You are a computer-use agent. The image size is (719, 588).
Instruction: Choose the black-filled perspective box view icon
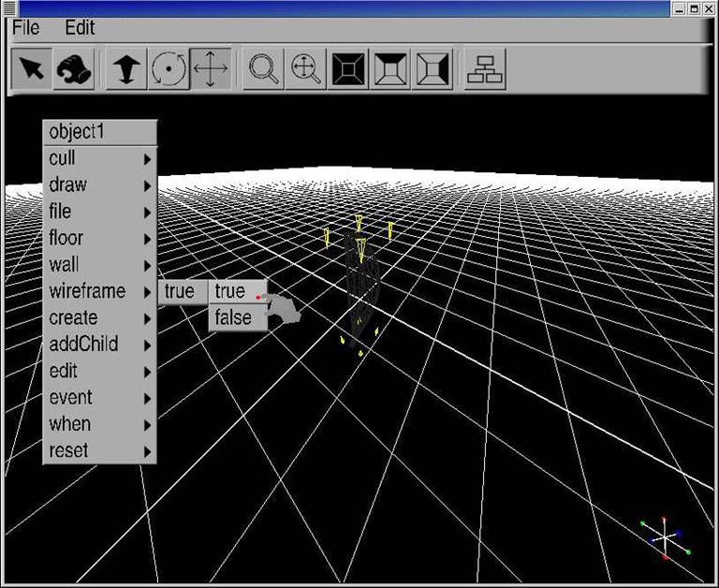coord(348,68)
